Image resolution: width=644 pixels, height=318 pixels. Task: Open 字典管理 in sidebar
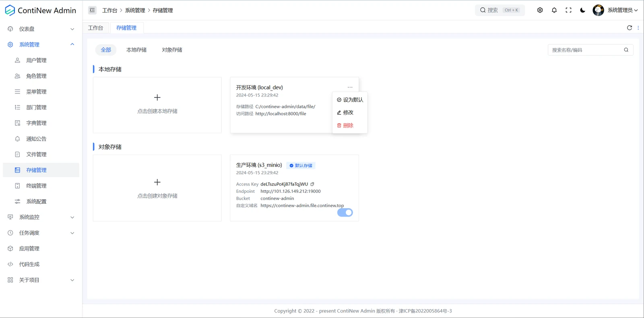tap(41, 123)
